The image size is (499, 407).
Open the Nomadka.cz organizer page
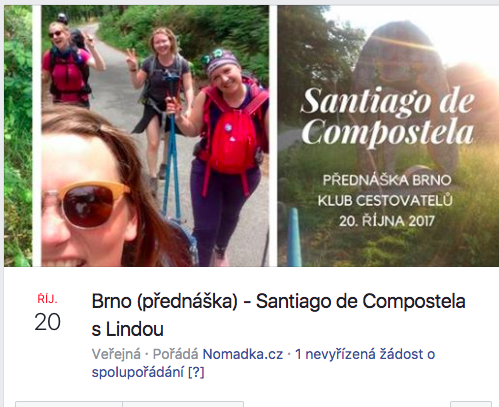(243, 354)
